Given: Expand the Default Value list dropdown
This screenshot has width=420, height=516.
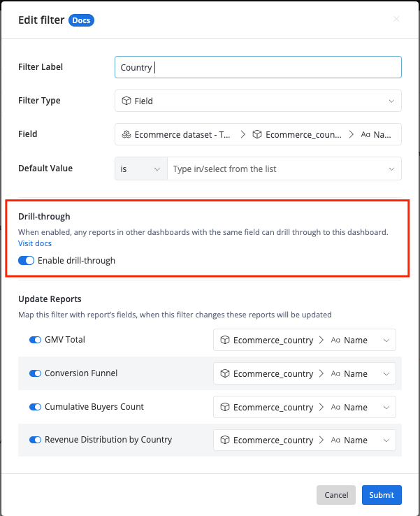Looking at the screenshot, I should (x=284, y=169).
